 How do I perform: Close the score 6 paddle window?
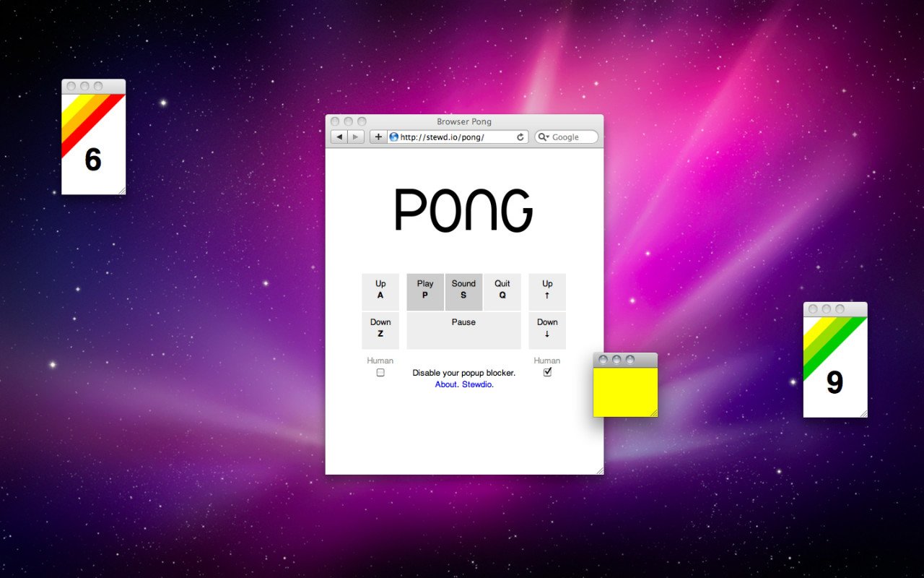[x=71, y=86]
